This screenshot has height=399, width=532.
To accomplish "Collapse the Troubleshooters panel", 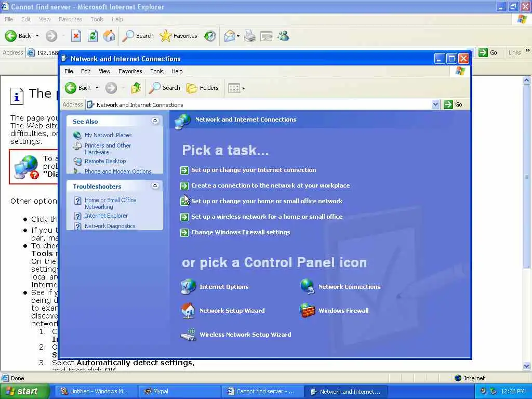I will pyautogui.click(x=155, y=185).
